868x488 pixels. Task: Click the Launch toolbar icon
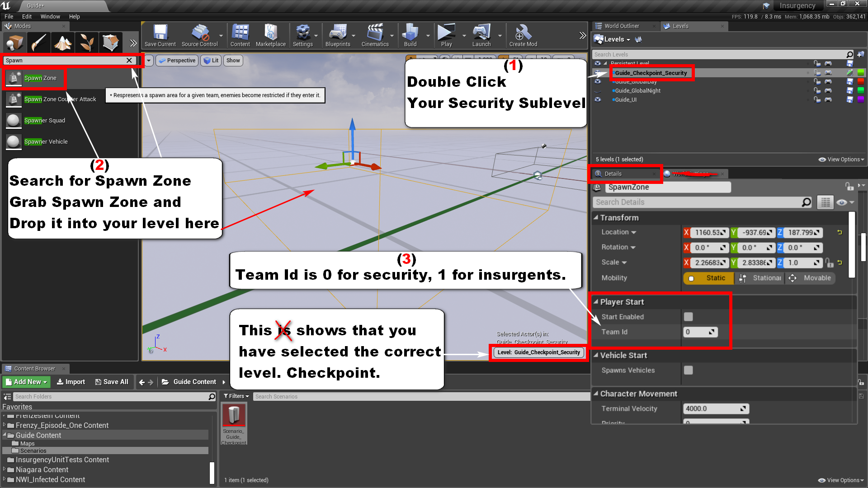(481, 36)
